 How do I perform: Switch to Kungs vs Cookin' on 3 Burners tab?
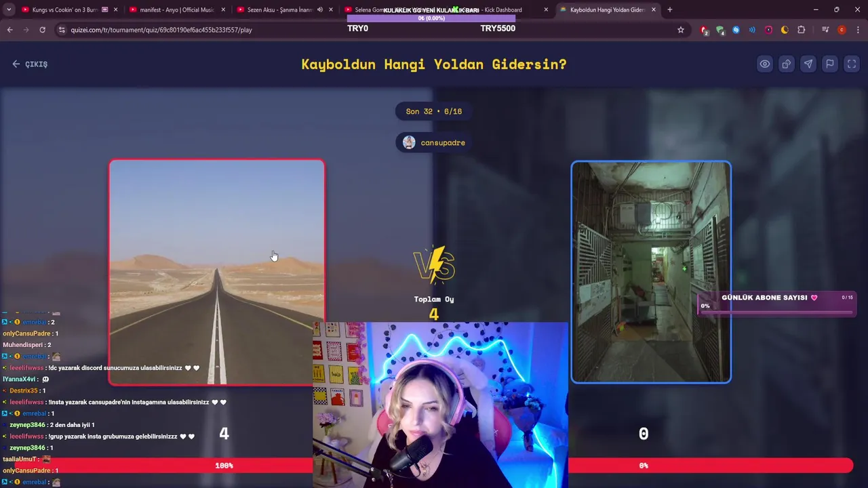pyautogui.click(x=65, y=9)
